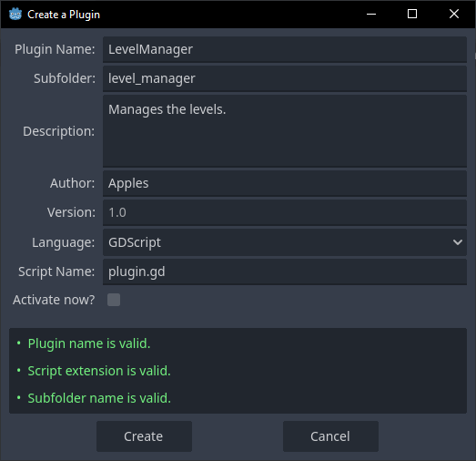Viewport: 476px width, 461px height.
Task: Click the Version field showing 1.0
Action: coord(285,212)
